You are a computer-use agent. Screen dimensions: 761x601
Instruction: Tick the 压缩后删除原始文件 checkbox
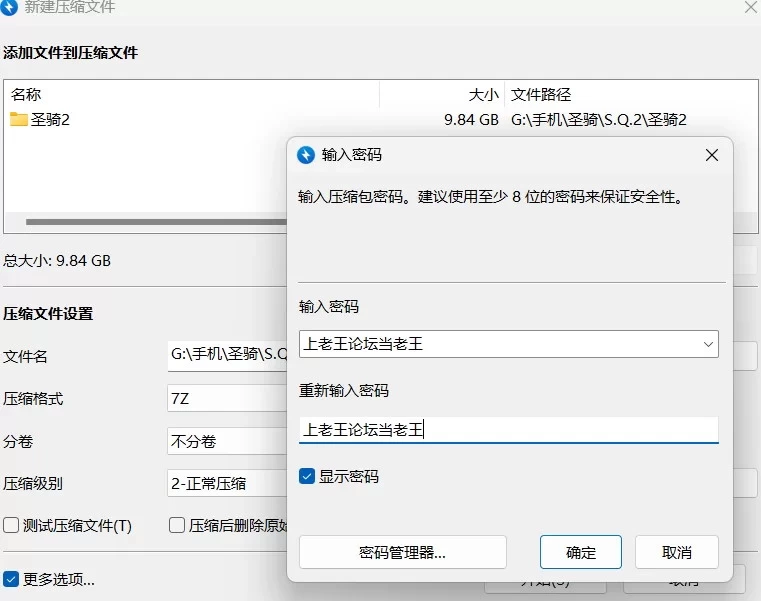(177, 525)
